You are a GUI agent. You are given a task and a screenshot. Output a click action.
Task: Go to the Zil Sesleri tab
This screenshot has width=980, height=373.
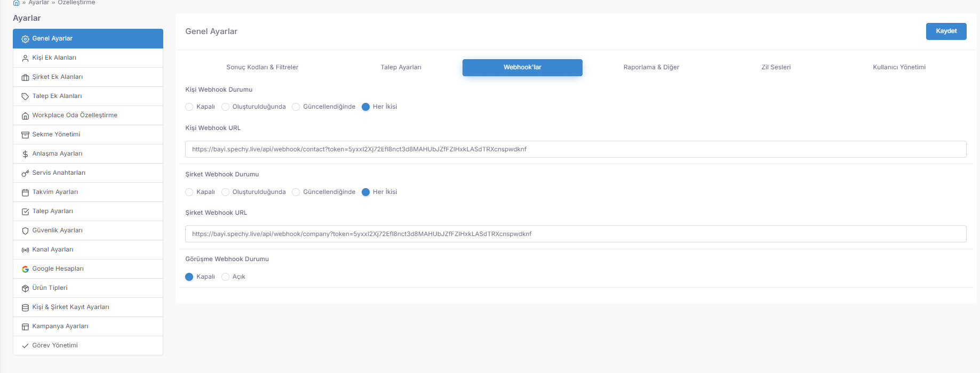776,67
